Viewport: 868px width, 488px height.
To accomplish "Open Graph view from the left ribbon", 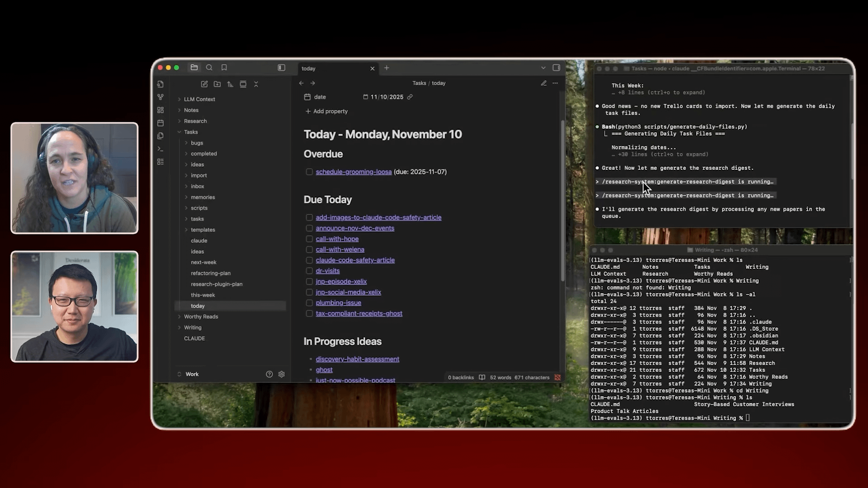I will pyautogui.click(x=160, y=97).
